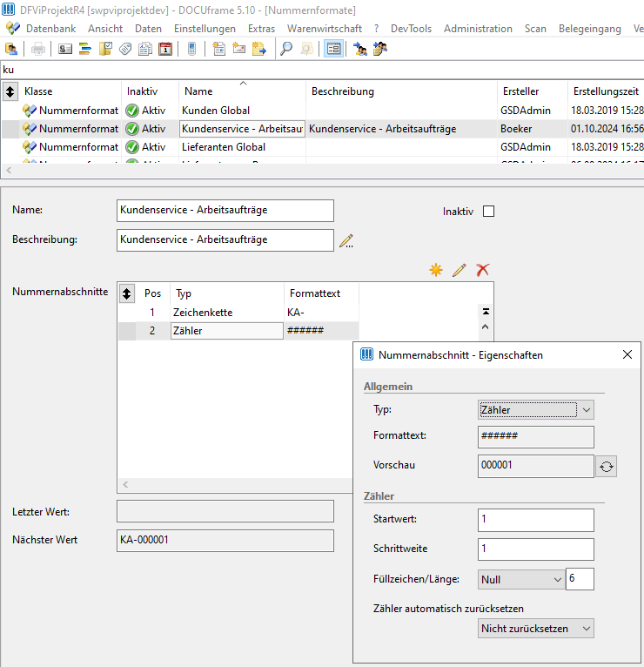The height and width of the screenshot is (667, 644).
Task: Click the mobile phone toolbar icon
Action: [x=191, y=50]
